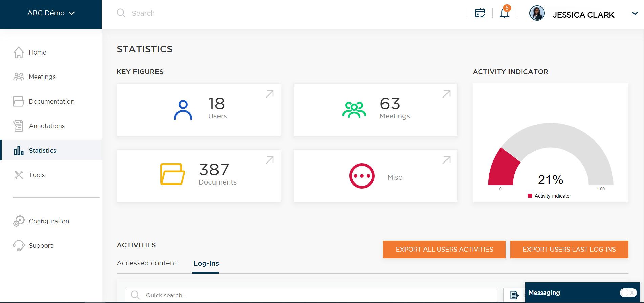Go to Home in the sidebar
The height and width of the screenshot is (303, 644).
click(x=38, y=52)
